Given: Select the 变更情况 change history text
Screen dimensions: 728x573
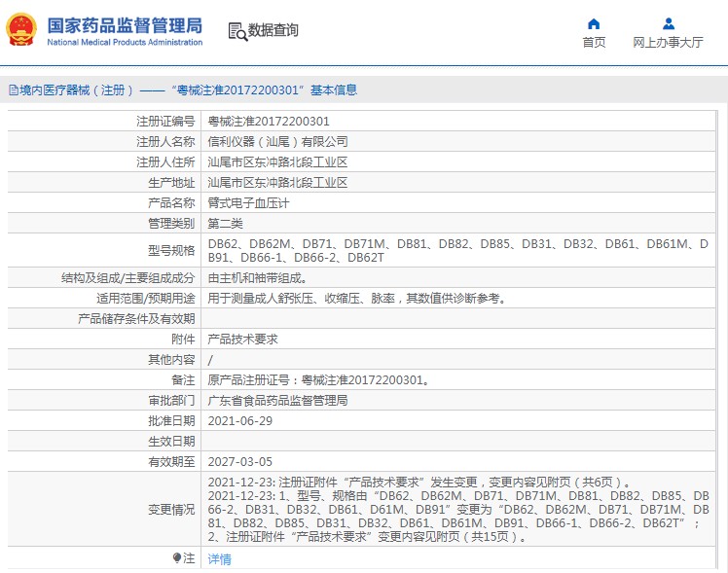Looking at the screenshot, I should [x=457, y=510].
